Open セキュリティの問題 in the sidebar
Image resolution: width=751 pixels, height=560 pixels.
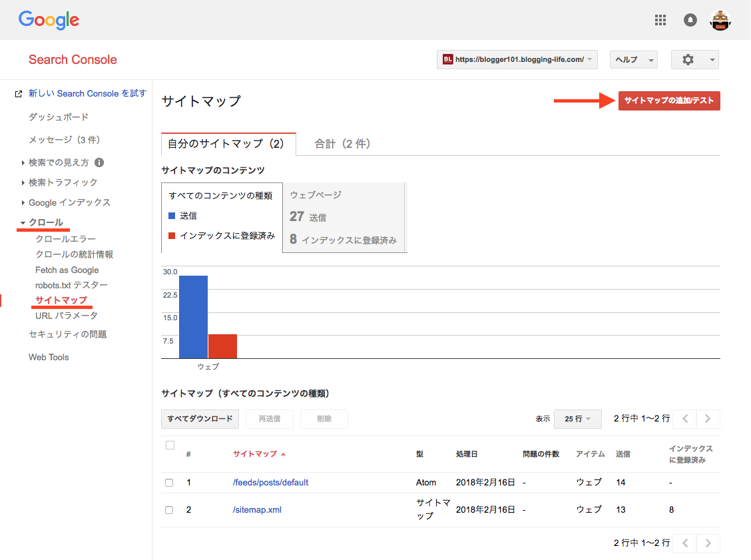[67, 334]
